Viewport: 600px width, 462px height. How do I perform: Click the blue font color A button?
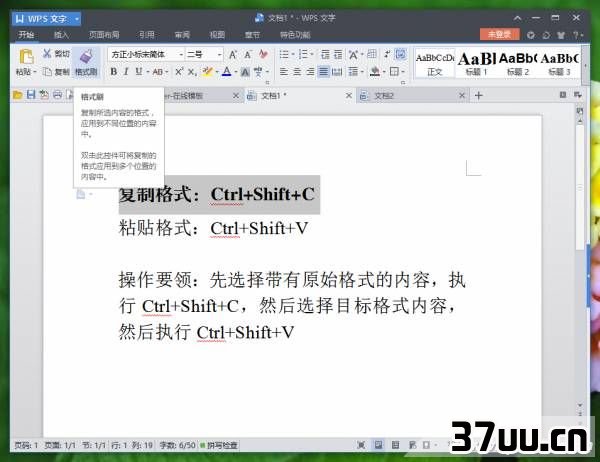[x=227, y=72]
